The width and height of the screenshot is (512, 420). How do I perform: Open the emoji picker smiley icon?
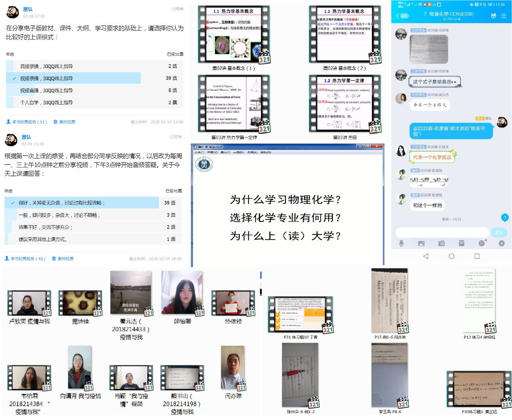pos(481,243)
